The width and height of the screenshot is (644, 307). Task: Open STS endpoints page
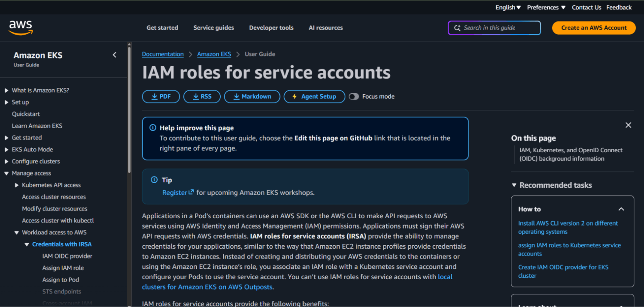(61, 292)
